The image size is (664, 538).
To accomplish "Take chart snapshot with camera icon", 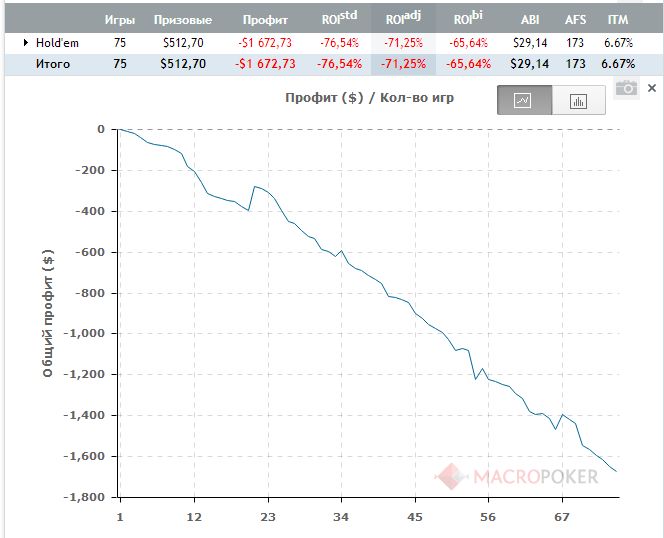I will (x=626, y=88).
